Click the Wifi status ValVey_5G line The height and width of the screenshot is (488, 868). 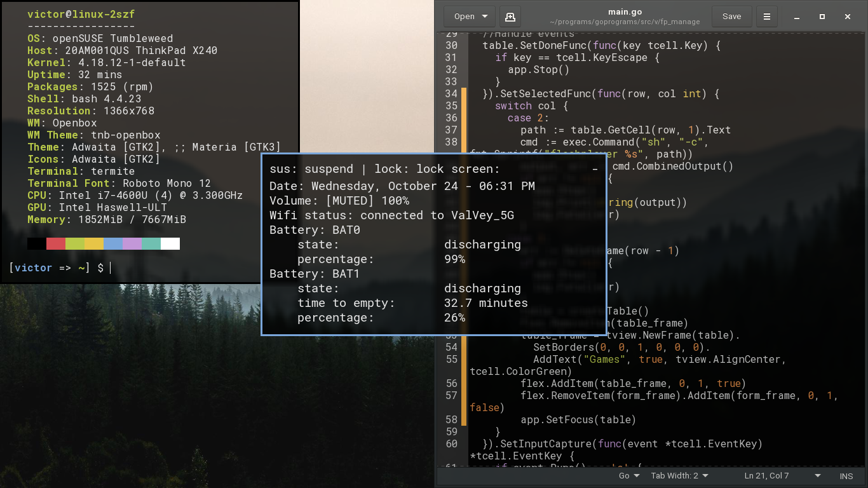click(392, 215)
